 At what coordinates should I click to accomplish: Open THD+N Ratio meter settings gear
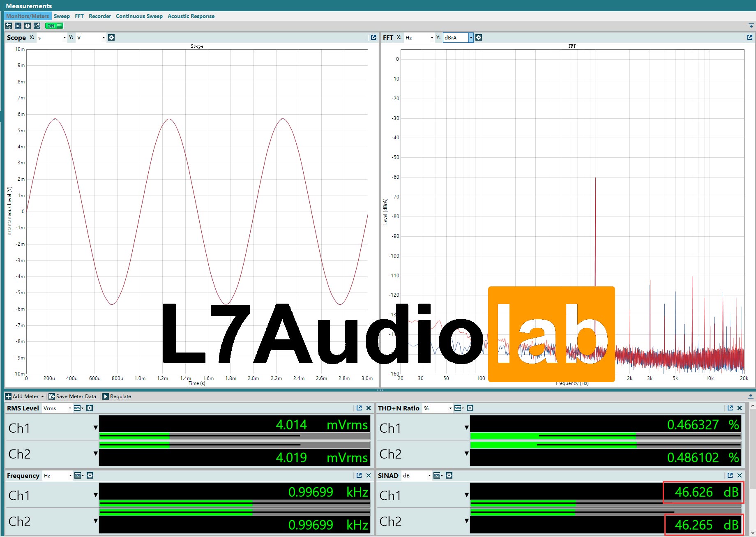coord(470,408)
